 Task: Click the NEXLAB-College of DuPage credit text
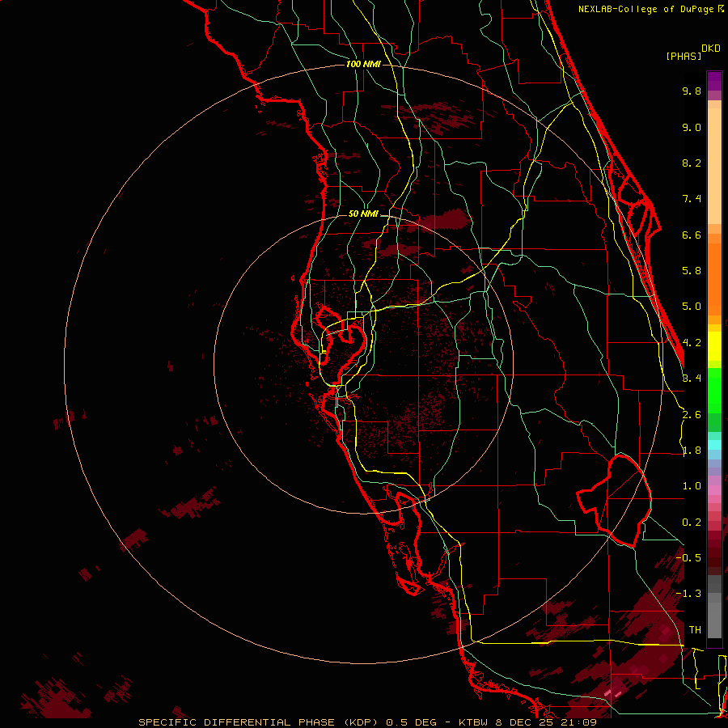coord(647,9)
